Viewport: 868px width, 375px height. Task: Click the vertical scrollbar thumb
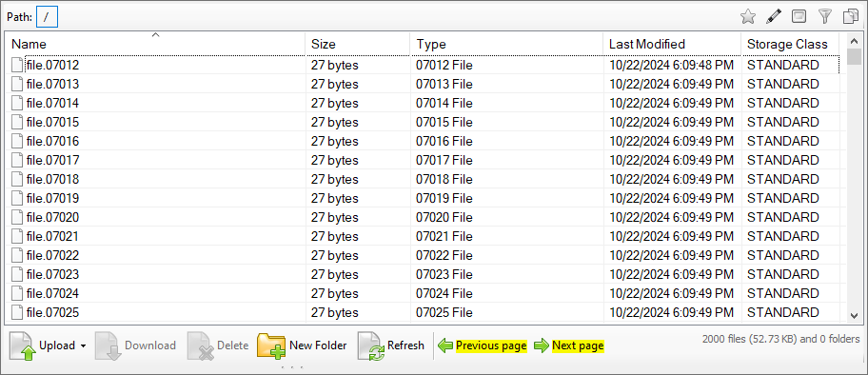854,57
